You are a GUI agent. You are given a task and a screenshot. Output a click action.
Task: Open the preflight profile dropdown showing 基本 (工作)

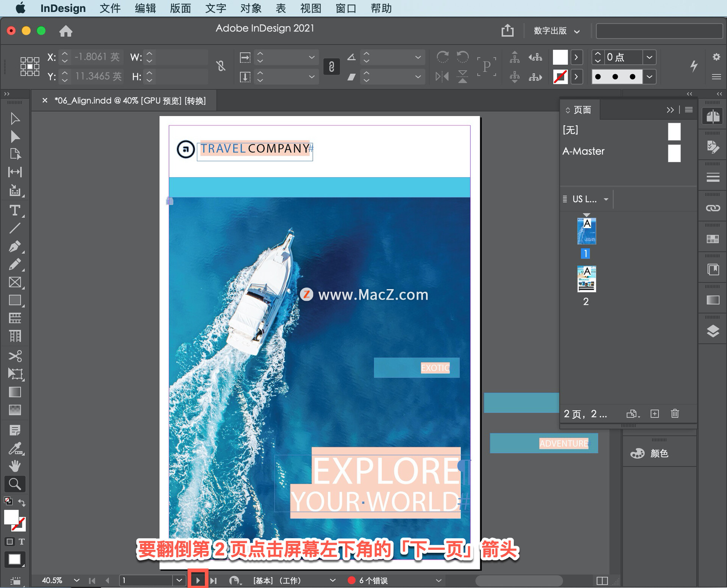coord(332,580)
